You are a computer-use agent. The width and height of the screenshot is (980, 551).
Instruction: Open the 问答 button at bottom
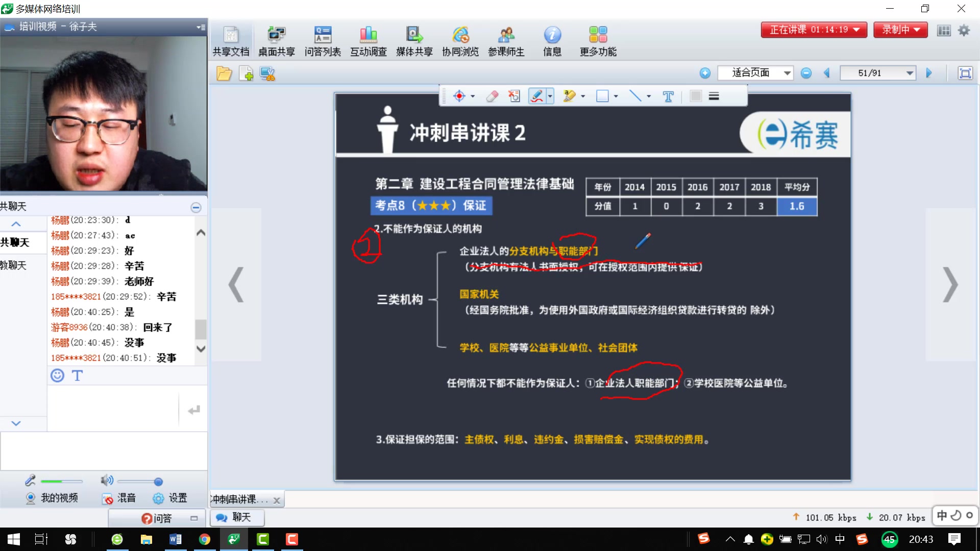click(158, 517)
